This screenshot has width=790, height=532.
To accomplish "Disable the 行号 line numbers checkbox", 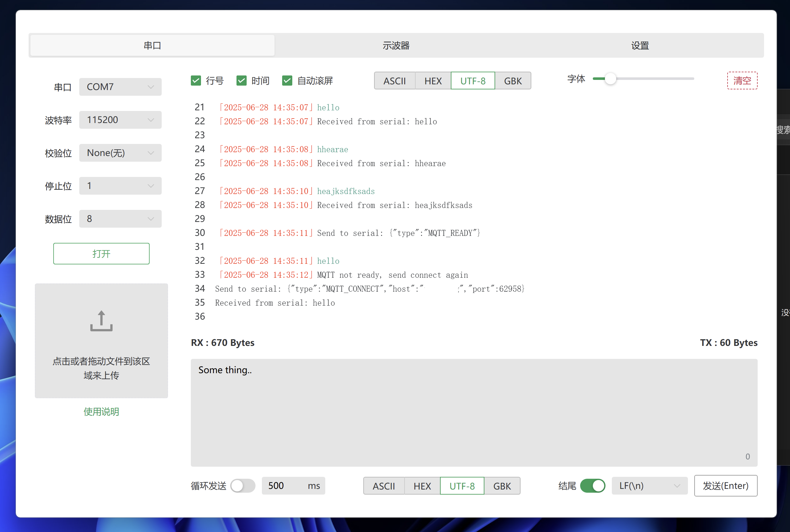I will click(196, 81).
